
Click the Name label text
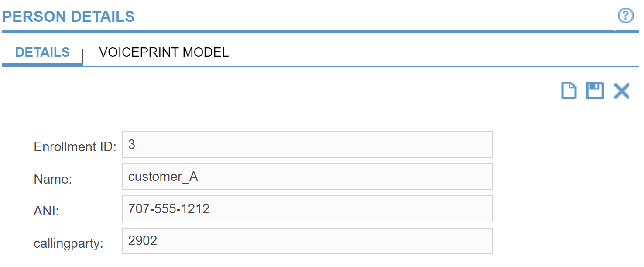[x=53, y=179]
